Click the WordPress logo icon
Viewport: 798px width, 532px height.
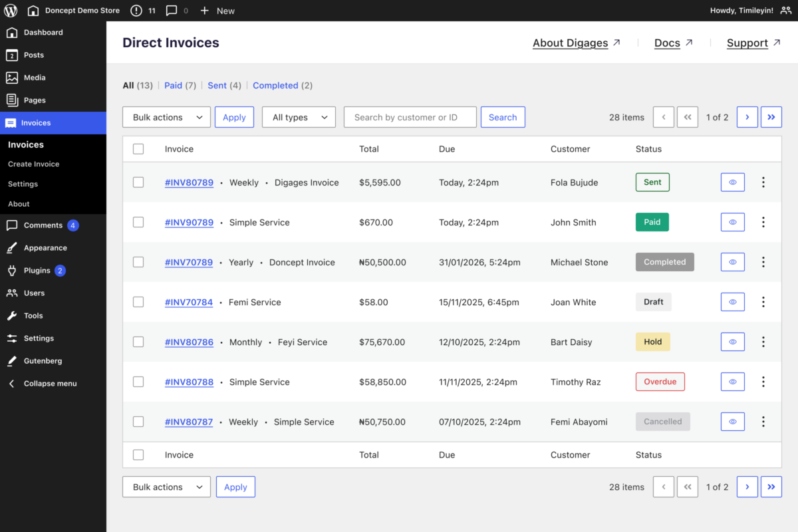11,11
